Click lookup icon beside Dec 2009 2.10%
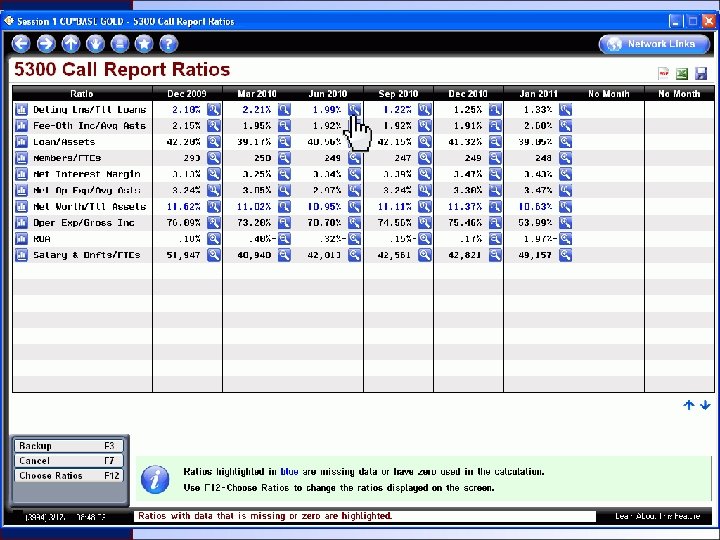This screenshot has height=540, width=720. click(214, 110)
